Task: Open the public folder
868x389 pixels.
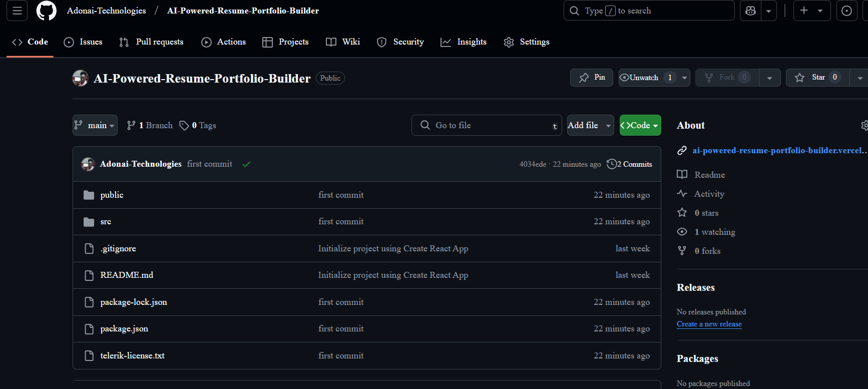Action: (112, 195)
